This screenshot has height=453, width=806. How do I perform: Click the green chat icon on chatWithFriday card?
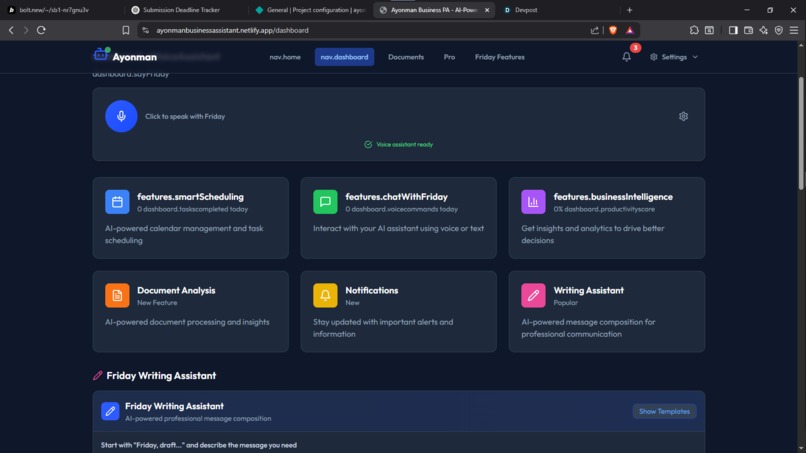click(325, 202)
